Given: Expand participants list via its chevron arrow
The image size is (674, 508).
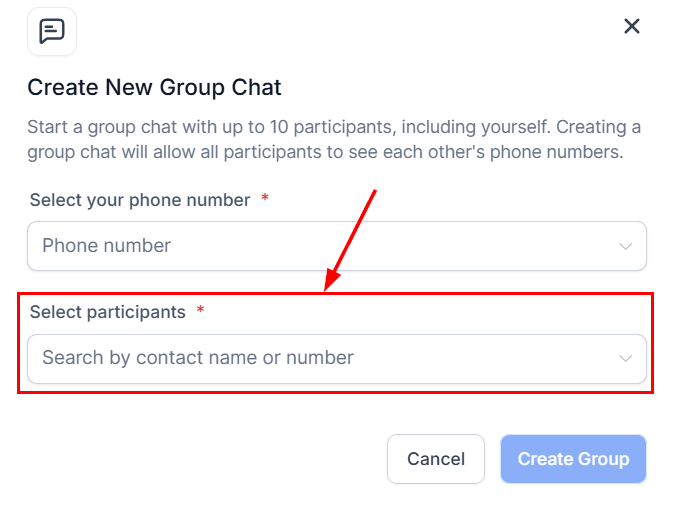Looking at the screenshot, I should [x=626, y=358].
